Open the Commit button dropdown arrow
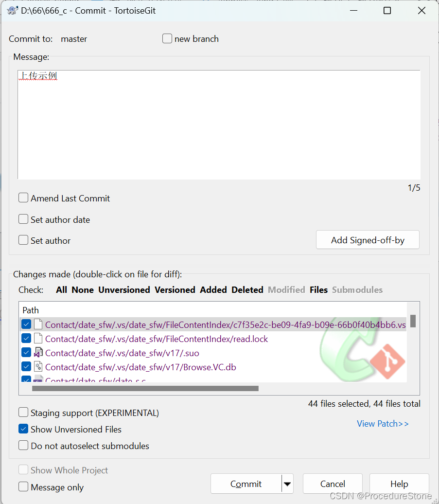This screenshot has height=504, width=439. click(287, 484)
